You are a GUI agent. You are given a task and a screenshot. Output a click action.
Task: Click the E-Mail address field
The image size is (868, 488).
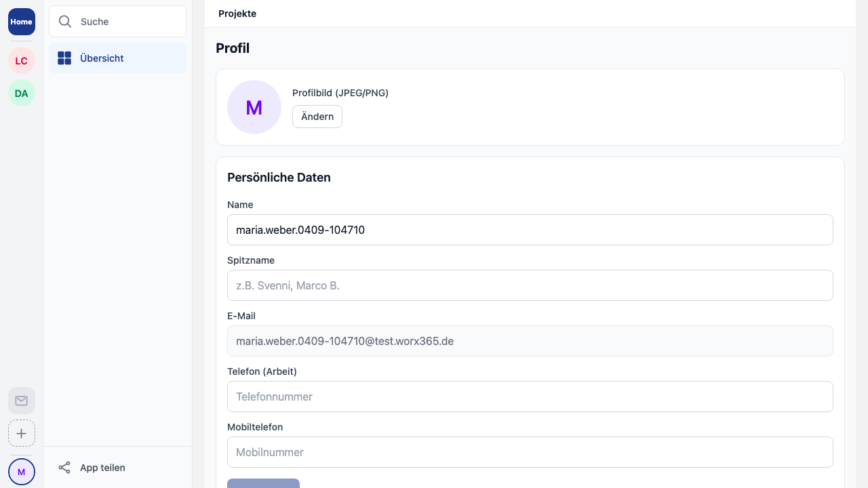(530, 341)
